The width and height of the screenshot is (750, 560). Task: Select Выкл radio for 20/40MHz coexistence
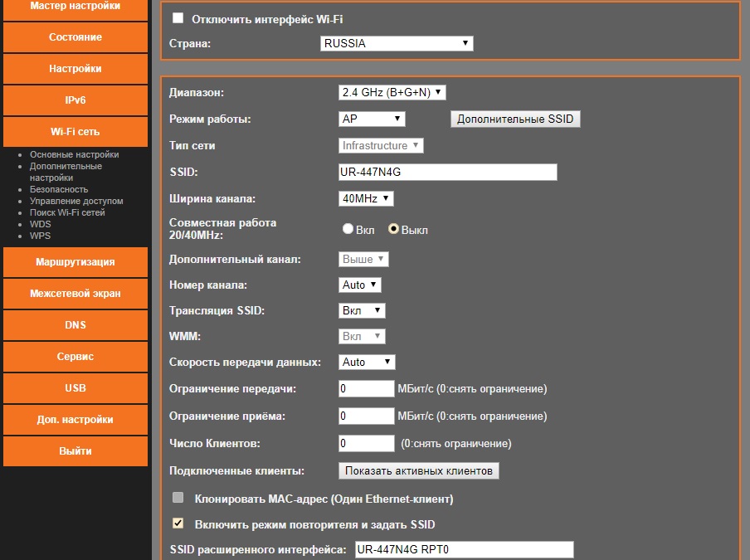tap(393, 229)
